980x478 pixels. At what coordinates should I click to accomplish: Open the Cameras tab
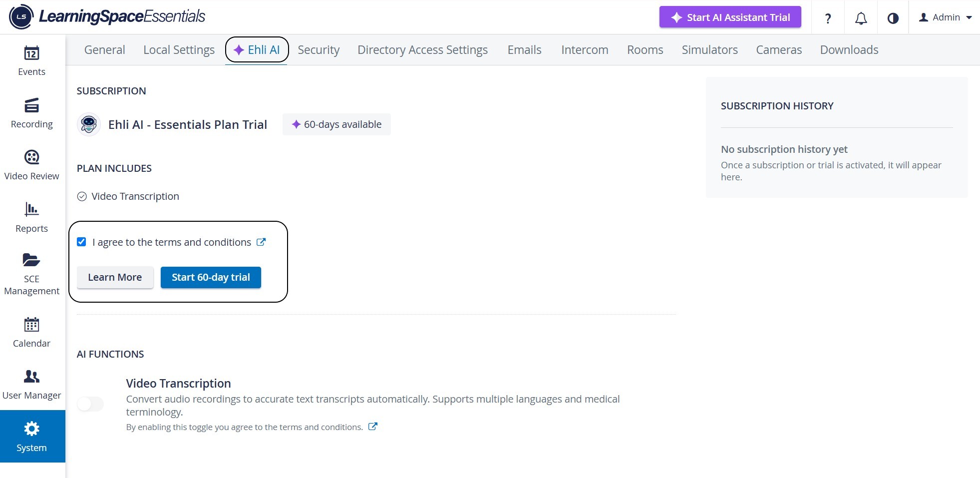pos(779,50)
